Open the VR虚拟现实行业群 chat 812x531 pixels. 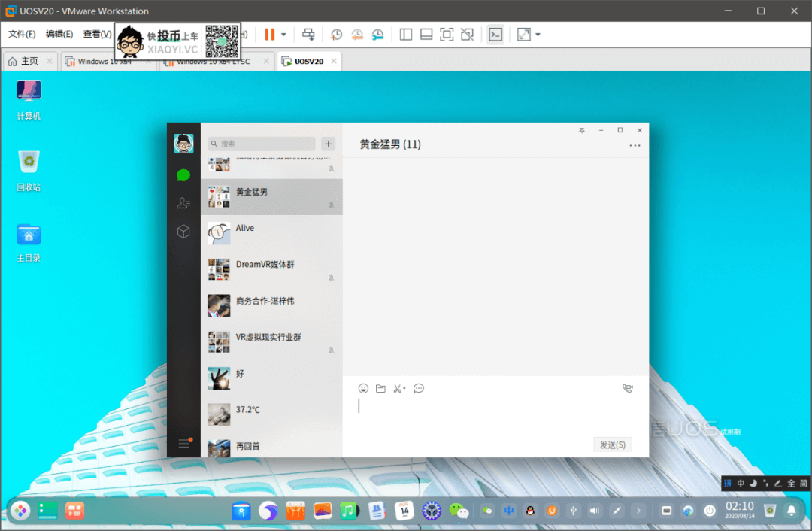coord(272,342)
